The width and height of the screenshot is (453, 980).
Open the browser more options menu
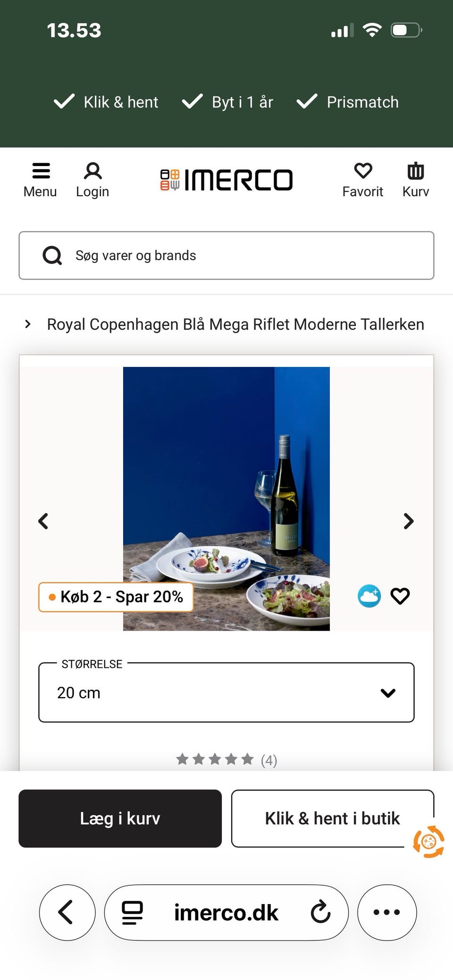387,912
